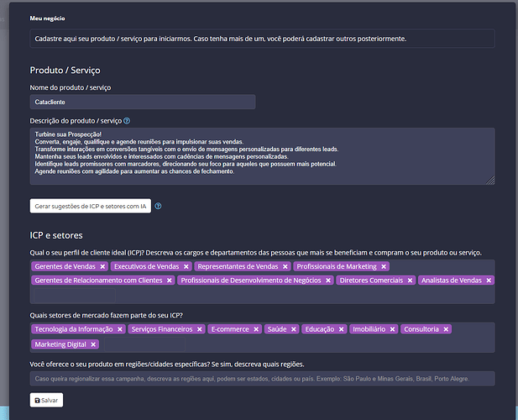Remove the Tecnologia da Informação sector tag
Image resolution: width=518 pixels, height=420 pixels.
pos(120,329)
